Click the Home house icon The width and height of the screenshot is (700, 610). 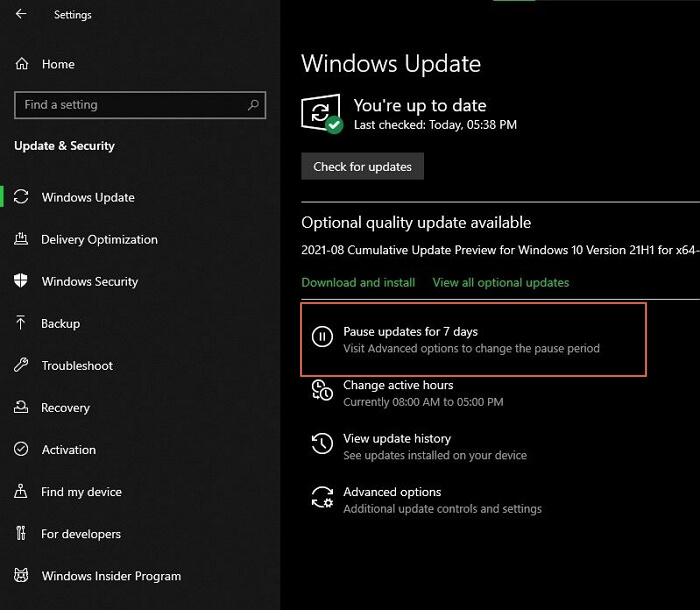coord(21,64)
